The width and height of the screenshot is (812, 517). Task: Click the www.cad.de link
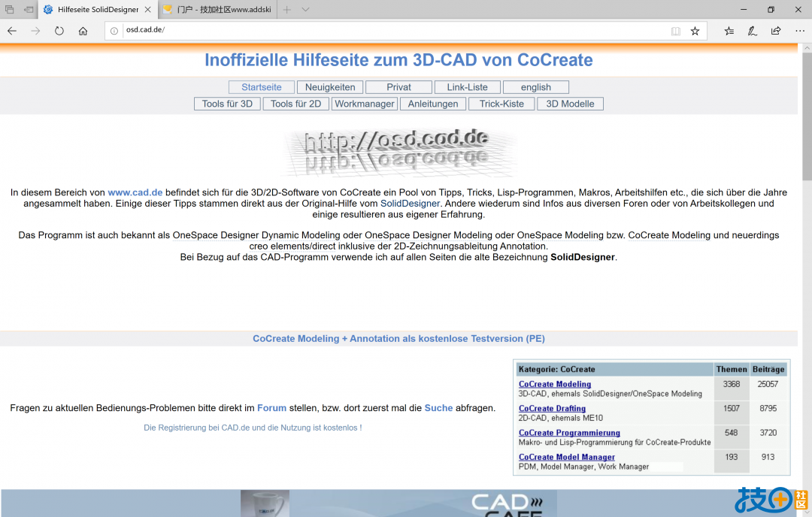coord(135,192)
